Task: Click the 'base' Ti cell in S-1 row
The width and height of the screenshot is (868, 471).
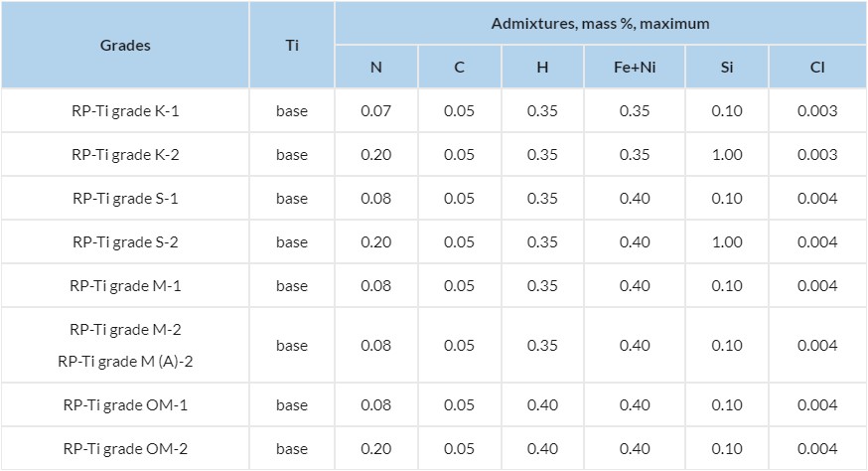Action: pos(292,199)
